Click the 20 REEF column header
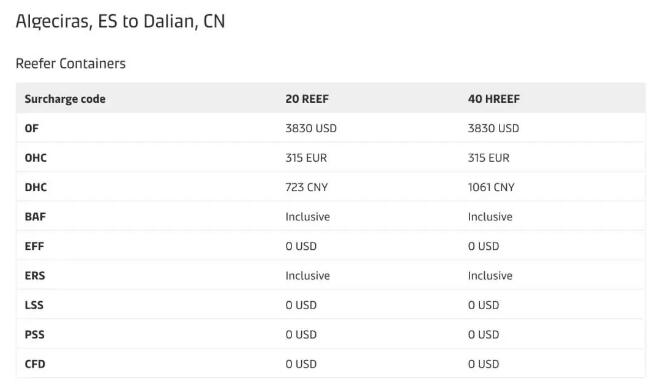657x391 pixels. click(x=307, y=99)
